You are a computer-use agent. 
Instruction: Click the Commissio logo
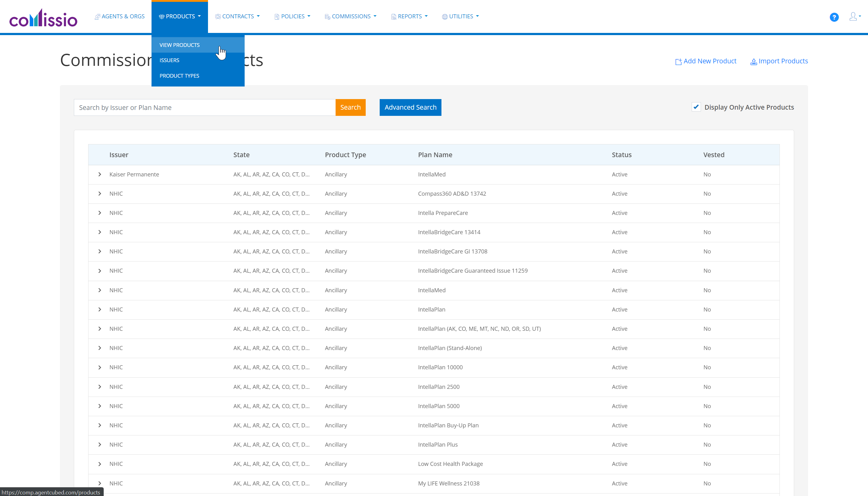(43, 18)
